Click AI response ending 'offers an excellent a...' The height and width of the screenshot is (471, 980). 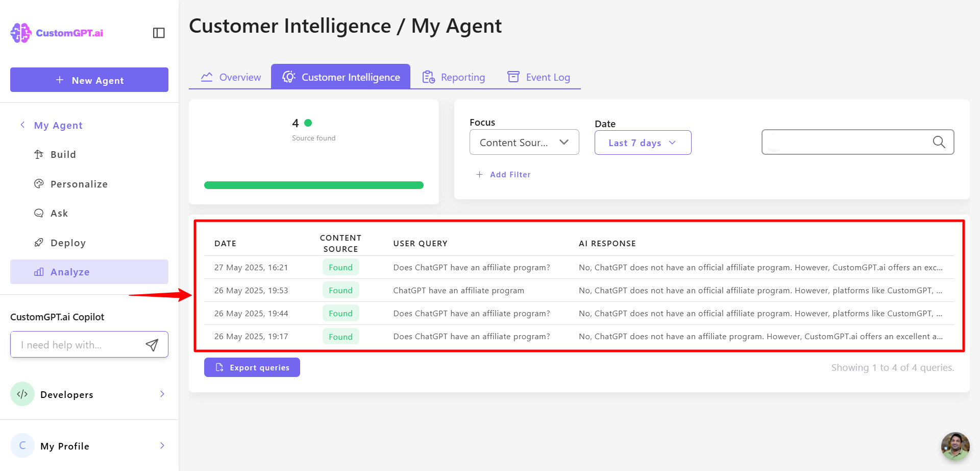coord(761,336)
